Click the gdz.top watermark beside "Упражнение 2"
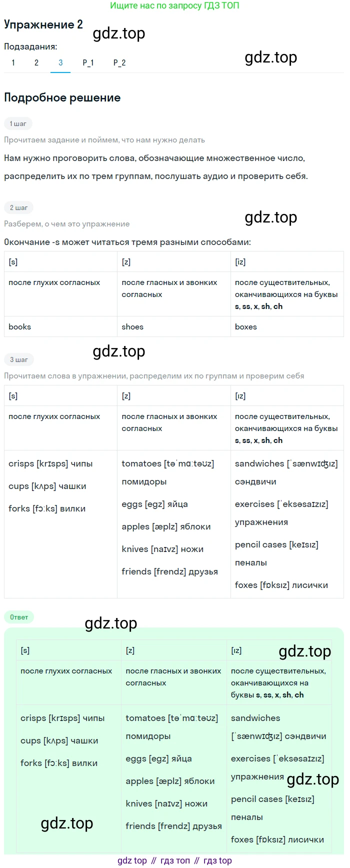This screenshot has height=868, width=350. [x=119, y=33]
